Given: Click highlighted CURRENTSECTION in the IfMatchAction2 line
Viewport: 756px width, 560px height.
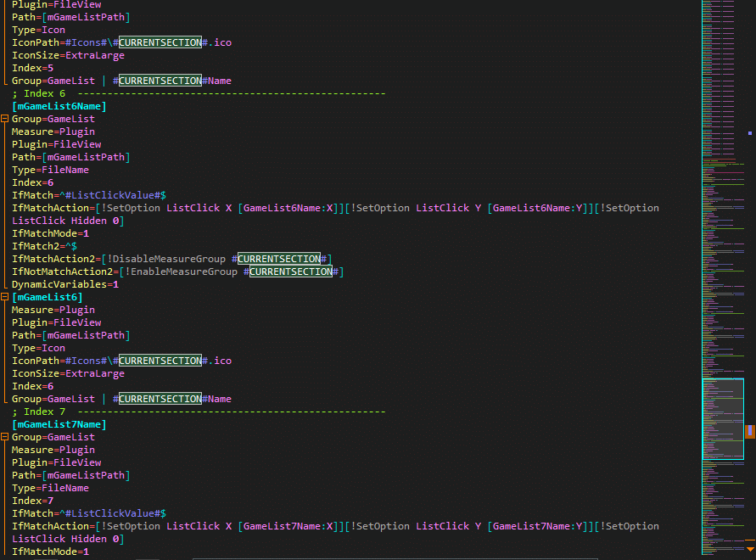Looking at the screenshot, I should click(278, 259).
